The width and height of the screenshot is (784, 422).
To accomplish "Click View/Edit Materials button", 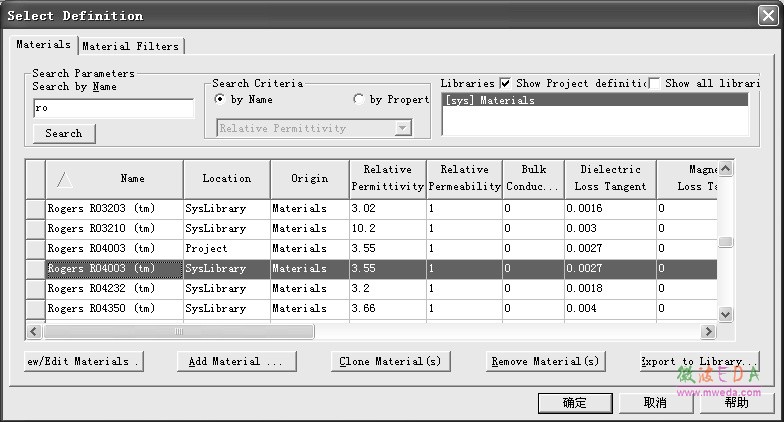I will pyautogui.click(x=84, y=361).
